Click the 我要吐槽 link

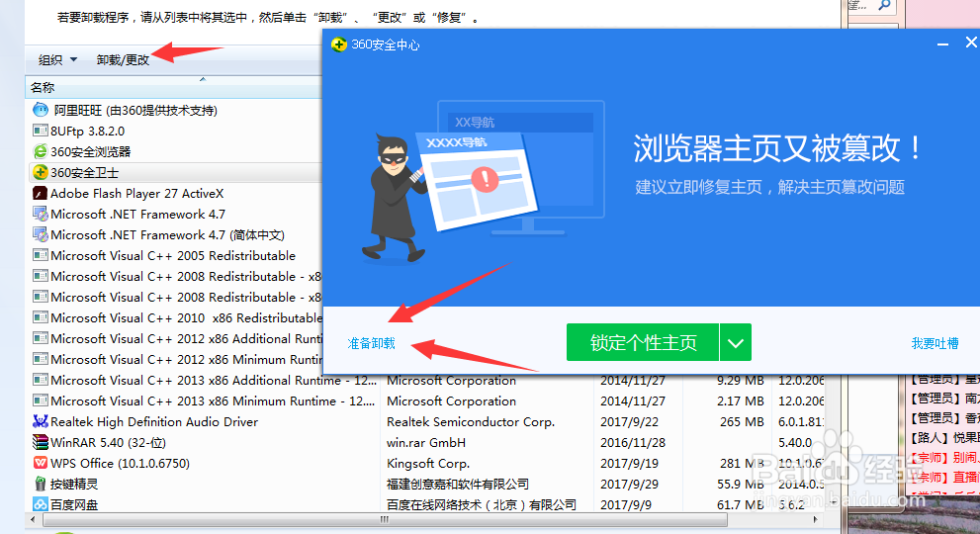coord(935,343)
